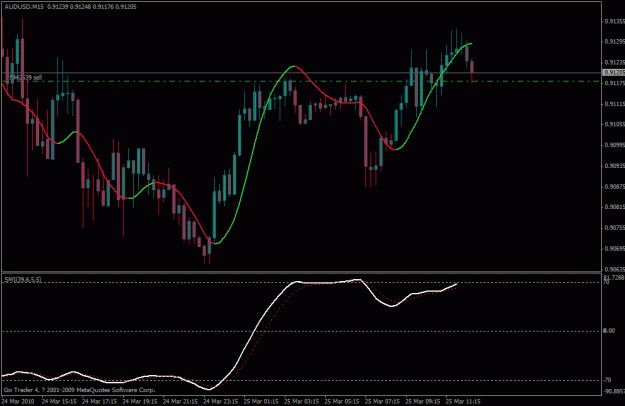This screenshot has height=406, width=625.
Task: Click the 25 Mar 07:15 time label
Action: tap(382, 401)
